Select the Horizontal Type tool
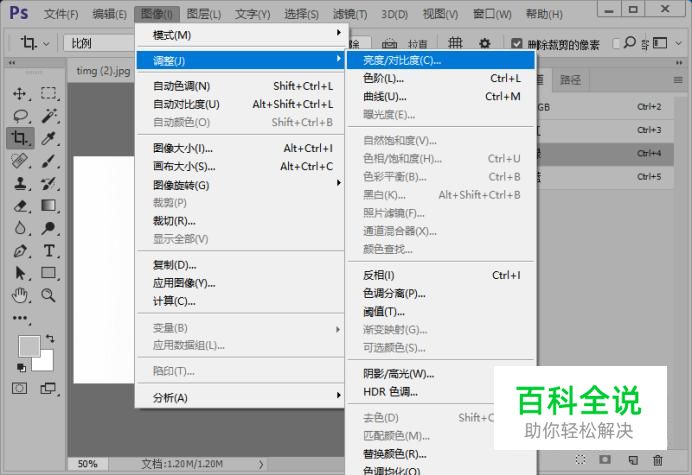692x475 pixels. [49, 251]
